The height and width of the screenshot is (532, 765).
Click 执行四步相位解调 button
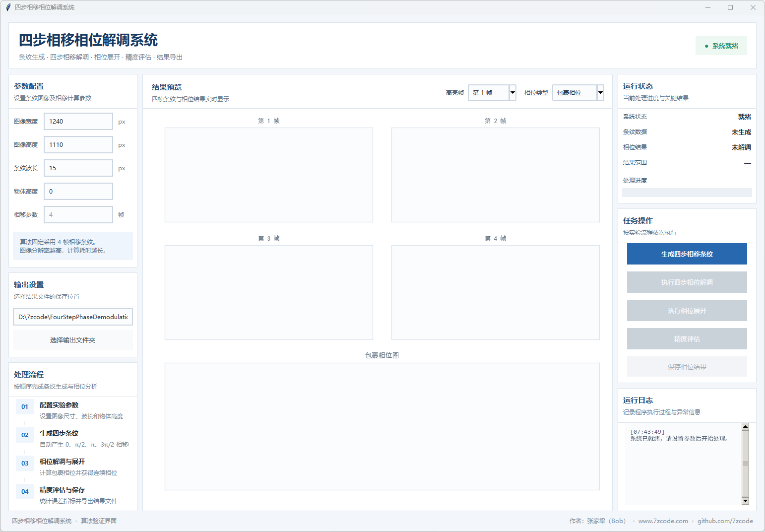click(687, 282)
